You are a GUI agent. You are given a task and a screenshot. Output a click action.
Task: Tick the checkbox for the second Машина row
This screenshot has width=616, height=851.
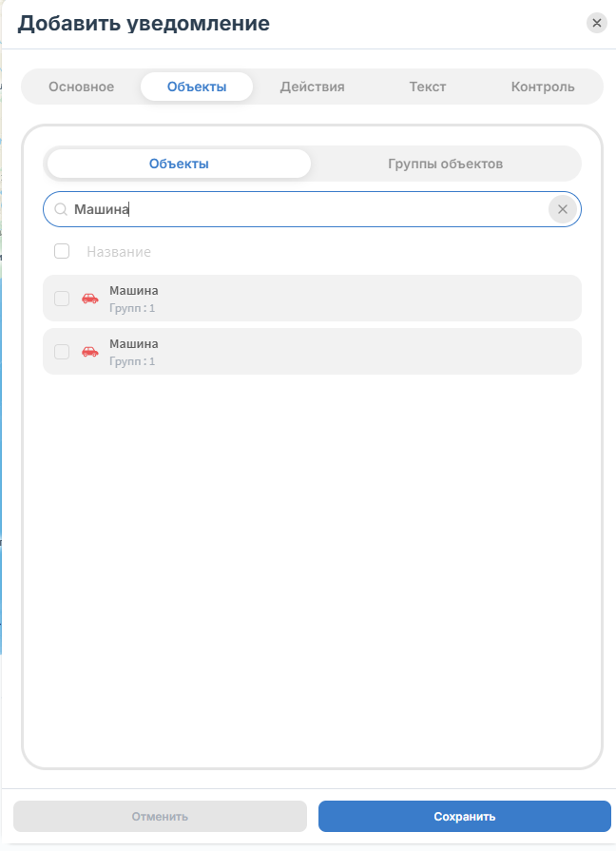pyautogui.click(x=62, y=352)
